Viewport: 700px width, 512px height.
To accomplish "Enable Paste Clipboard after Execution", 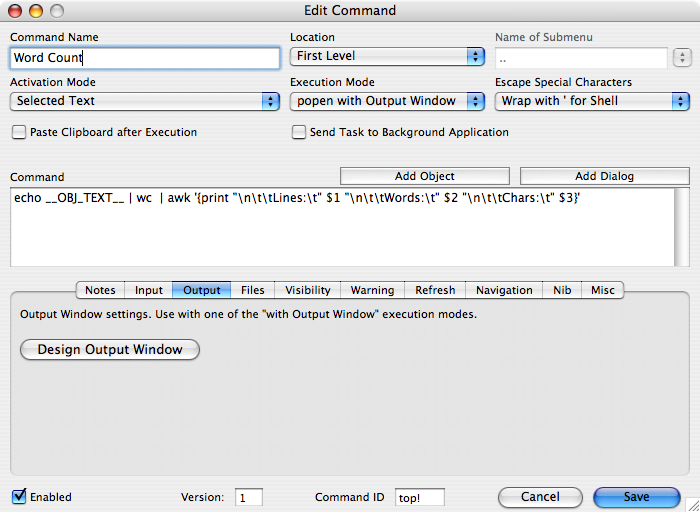I will click(19, 132).
